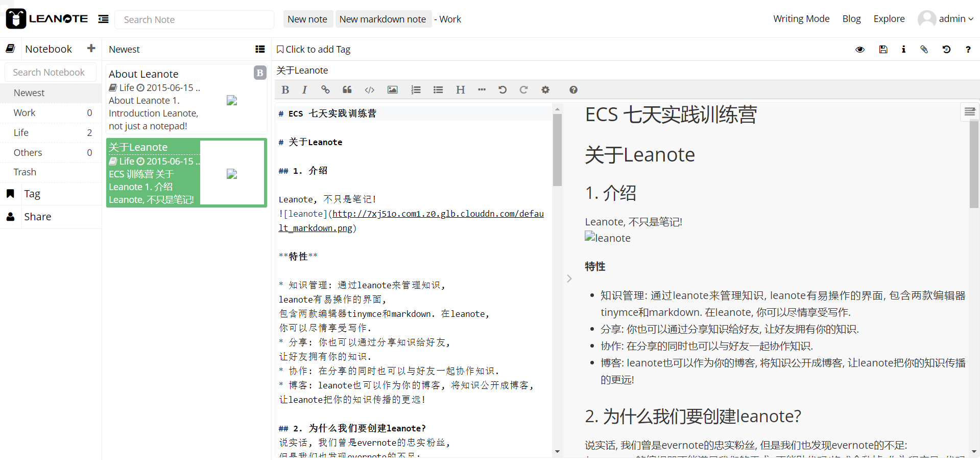
Task: Click the bookmark tag icon
Action: click(280, 50)
